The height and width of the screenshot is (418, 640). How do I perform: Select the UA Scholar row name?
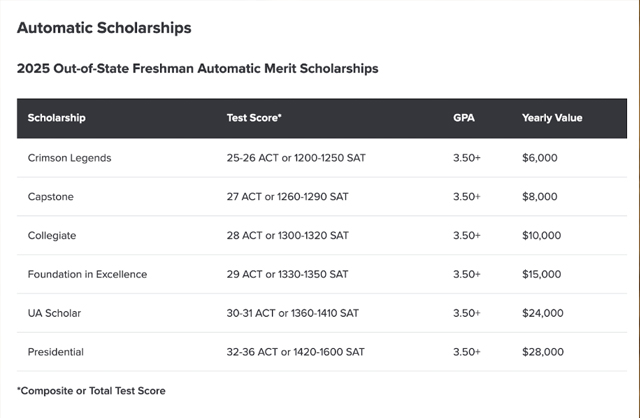[54, 313]
